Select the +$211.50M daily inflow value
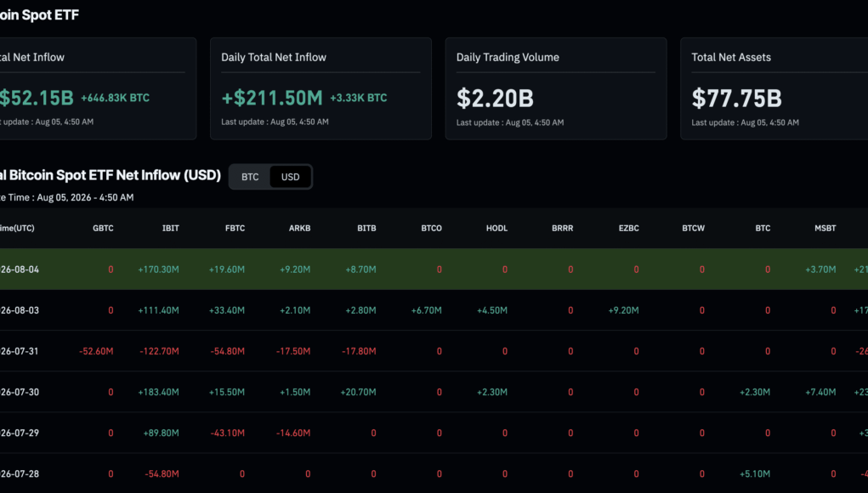 [x=272, y=98]
